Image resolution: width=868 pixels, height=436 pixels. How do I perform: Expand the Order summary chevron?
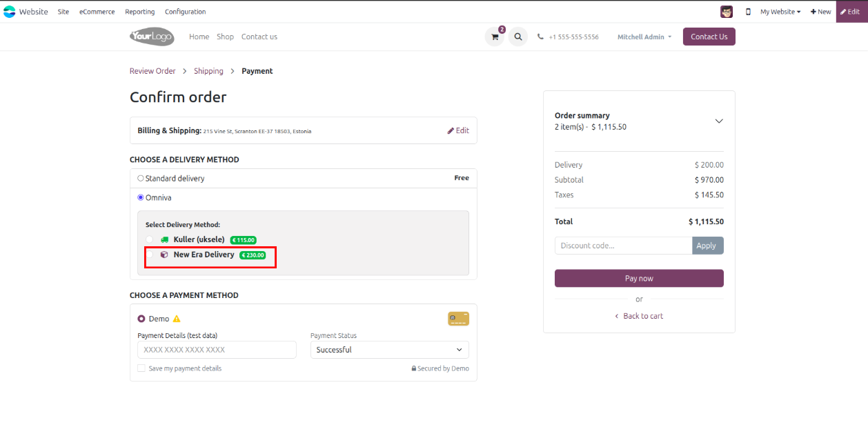[x=718, y=121]
